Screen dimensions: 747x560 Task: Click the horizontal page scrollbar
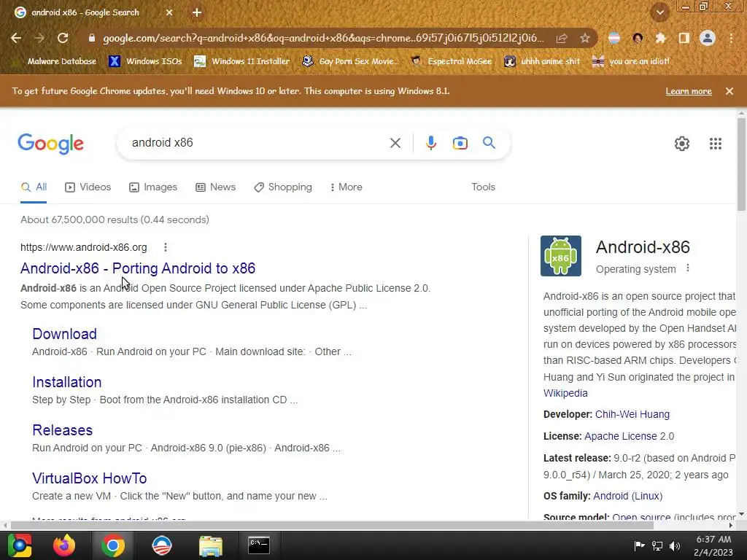pos(332,525)
